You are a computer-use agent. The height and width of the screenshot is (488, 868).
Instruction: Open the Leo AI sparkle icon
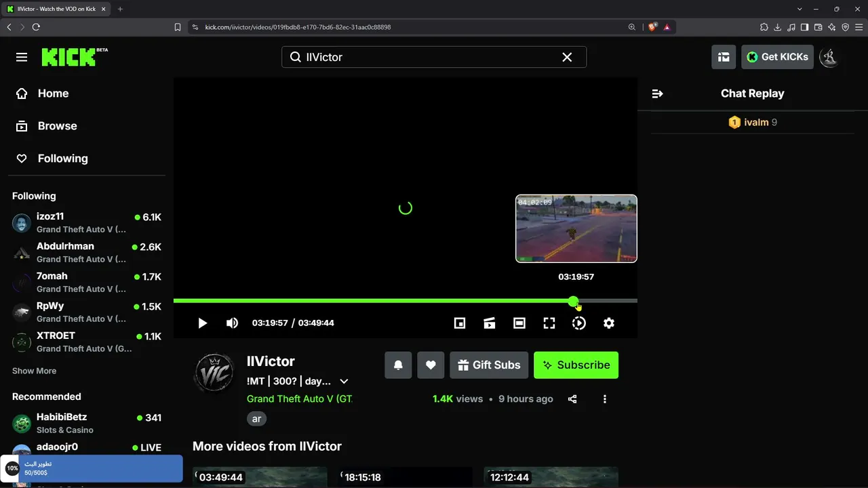(x=832, y=27)
